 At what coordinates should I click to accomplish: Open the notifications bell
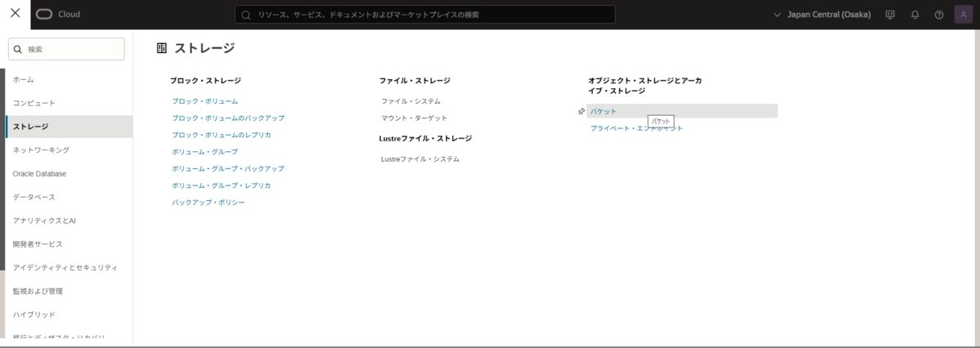tap(915, 15)
